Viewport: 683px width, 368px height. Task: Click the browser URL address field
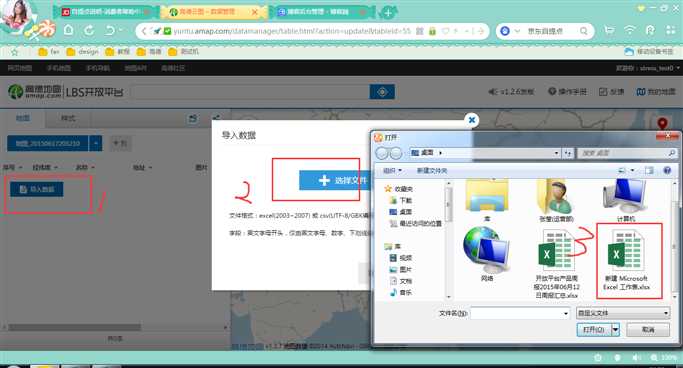click(292, 31)
